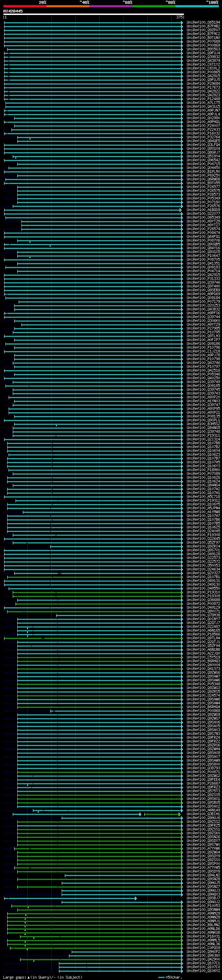Open hit UniRef100_C6T1Y2
The width and height of the screenshot is (222, 980).
click(x=203, y=65)
